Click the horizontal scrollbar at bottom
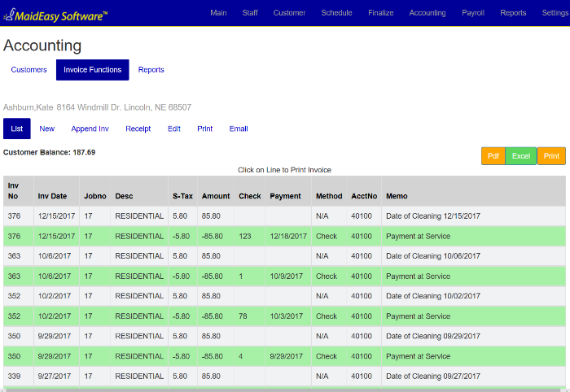This screenshot has width=570, height=392. [285, 390]
